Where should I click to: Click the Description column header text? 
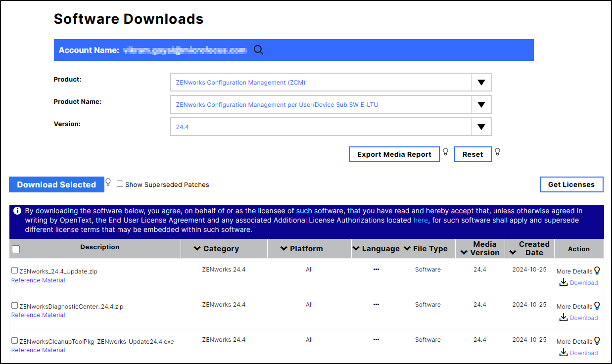(100, 247)
